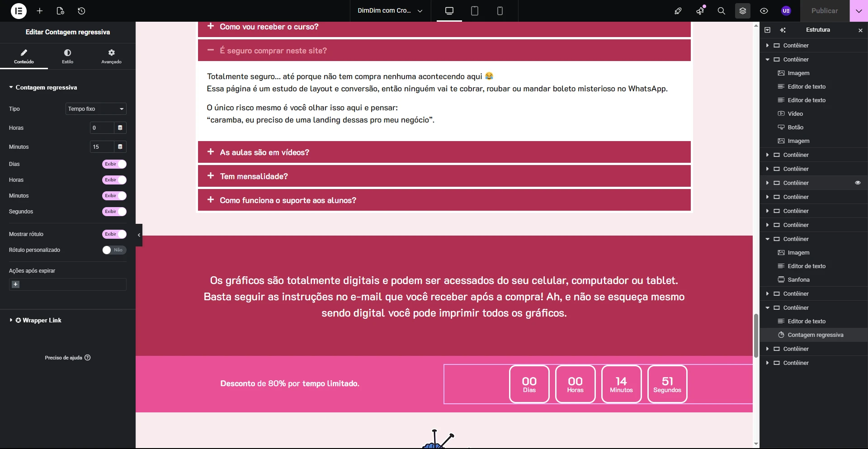Toggle the Structure layers panel icon

[742, 11]
